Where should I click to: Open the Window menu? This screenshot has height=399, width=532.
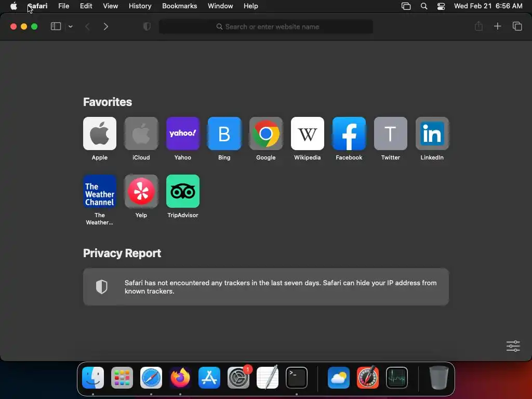point(220,6)
